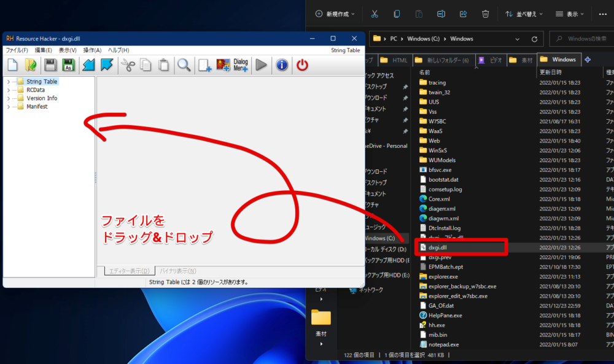Sort by the 名前 column header
Viewport: 614px width, 364px height.
pos(424,72)
